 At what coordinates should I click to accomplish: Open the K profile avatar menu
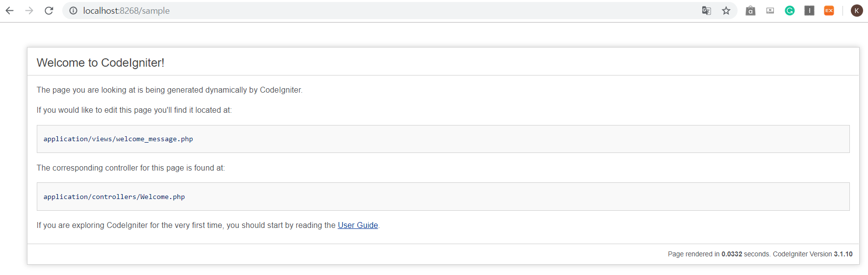[857, 11]
